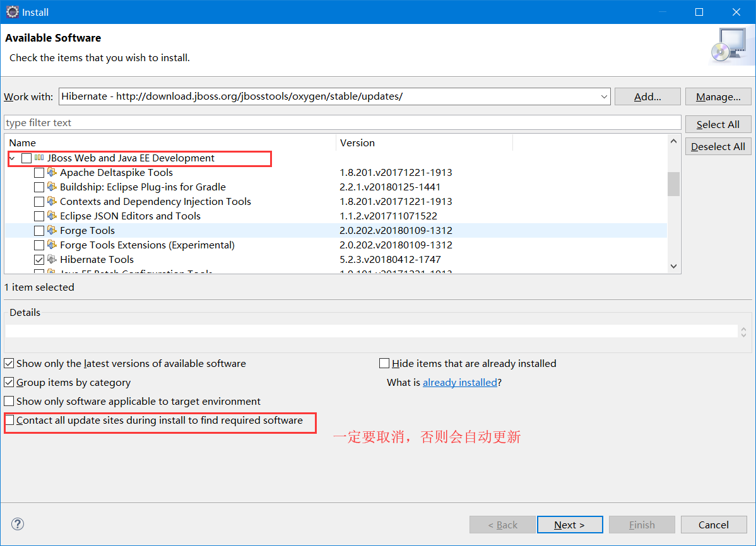Click the Eclipse gear icon in title bar
This screenshot has width=756, height=546.
pyautogui.click(x=12, y=12)
